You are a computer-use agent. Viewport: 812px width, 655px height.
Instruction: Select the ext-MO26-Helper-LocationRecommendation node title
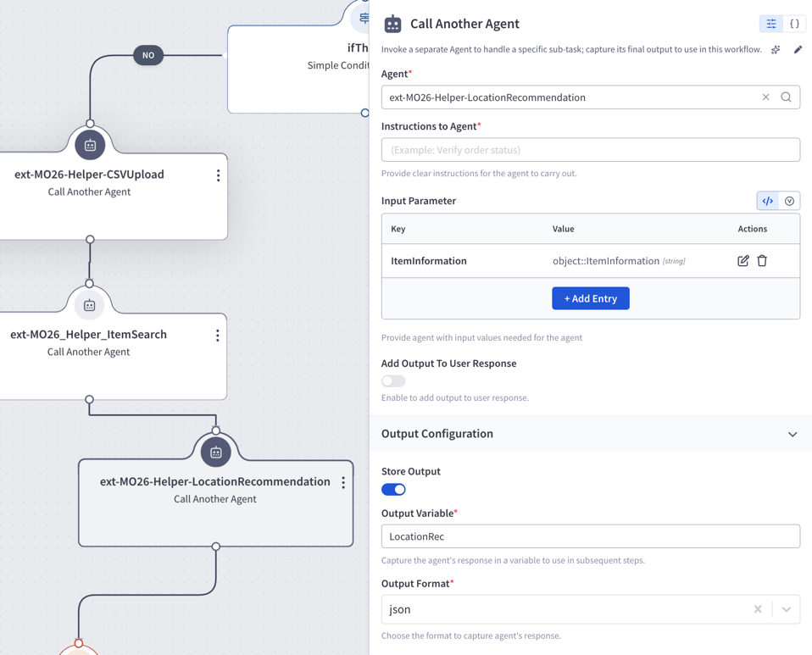coord(215,481)
